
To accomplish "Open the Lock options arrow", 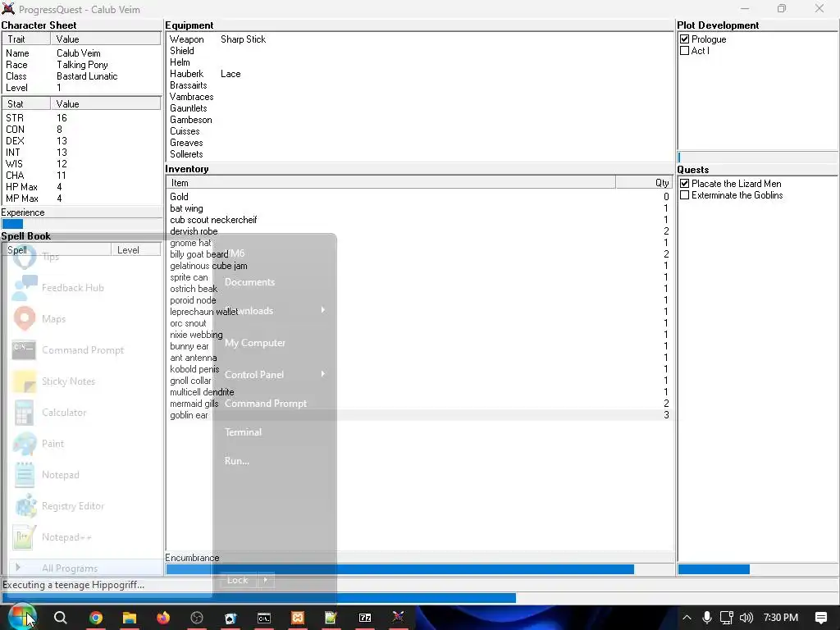I will coord(266,580).
